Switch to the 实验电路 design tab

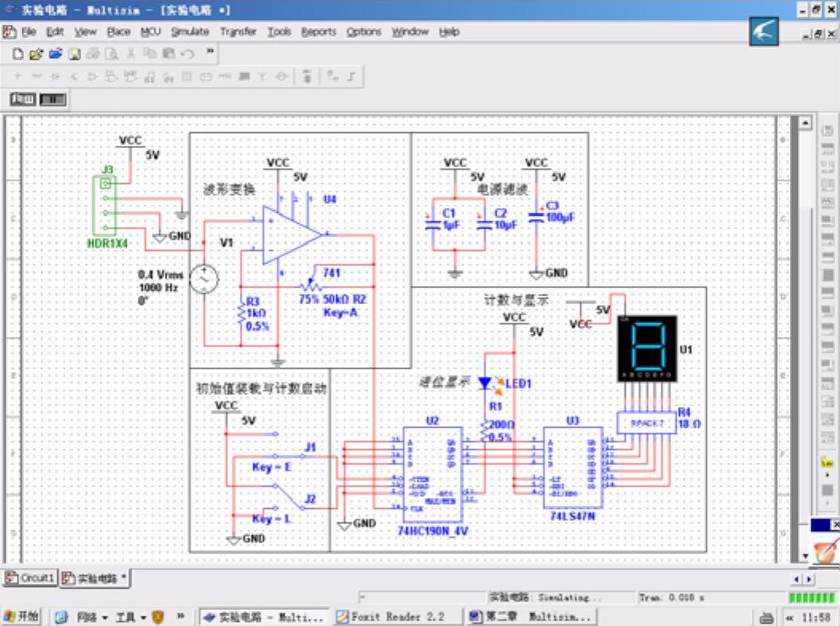[x=95, y=577]
